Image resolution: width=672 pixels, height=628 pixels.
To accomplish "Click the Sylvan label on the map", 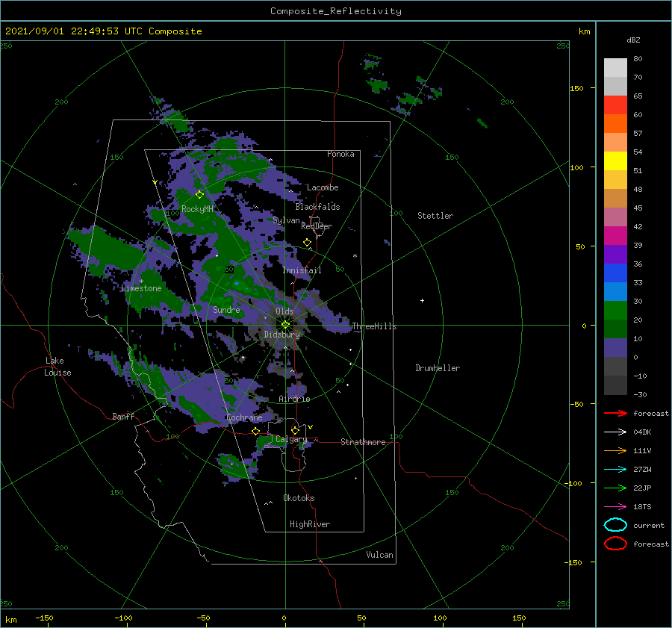I will [286, 220].
